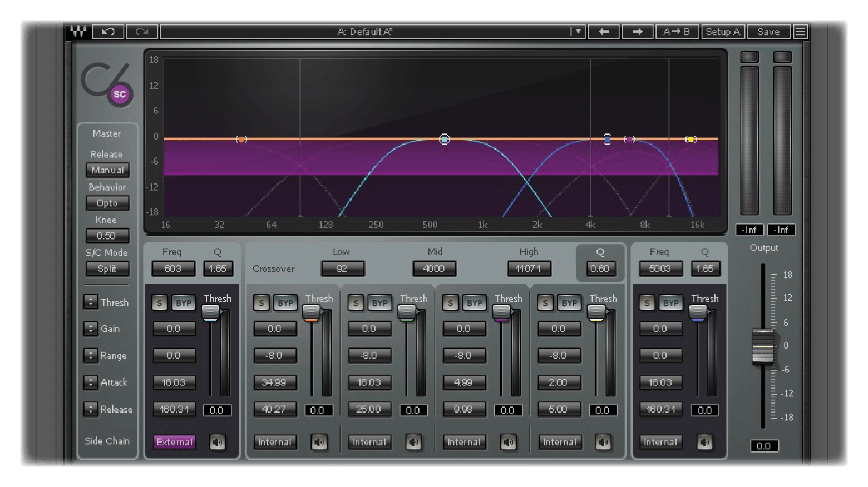
Task: Load the previous preset arrow
Action: coord(604,32)
